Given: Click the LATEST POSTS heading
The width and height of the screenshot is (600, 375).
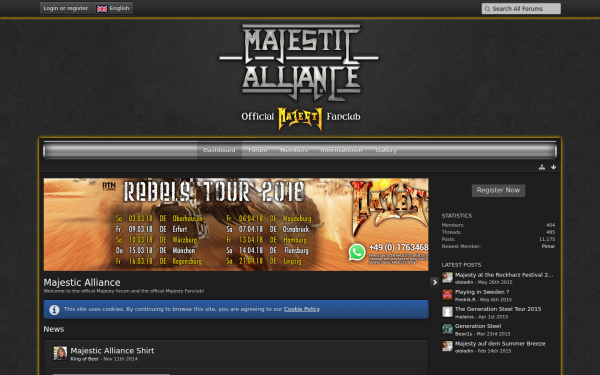Looking at the screenshot, I should point(461,265).
